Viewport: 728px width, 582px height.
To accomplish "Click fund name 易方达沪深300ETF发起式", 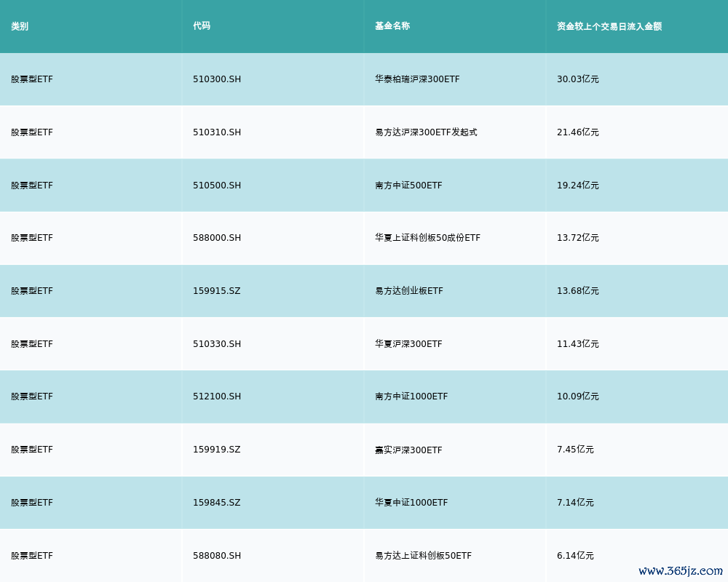I will pos(426,132).
